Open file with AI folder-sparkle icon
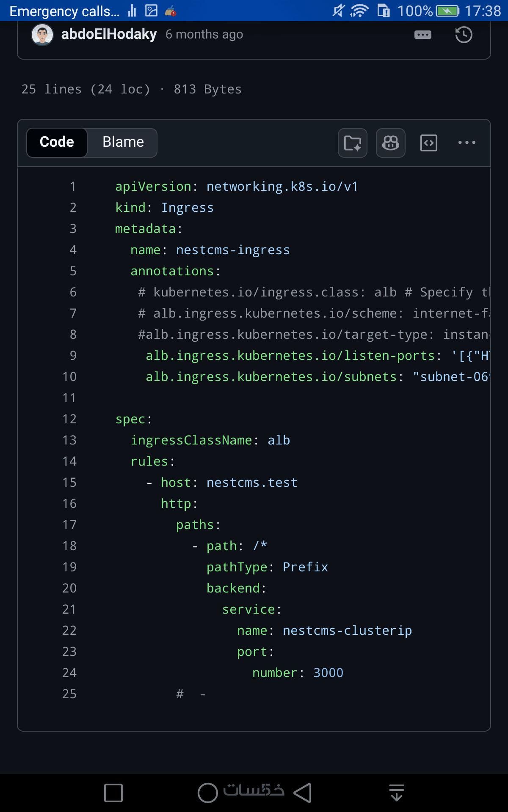The width and height of the screenshot is (508, 812). 352,143
